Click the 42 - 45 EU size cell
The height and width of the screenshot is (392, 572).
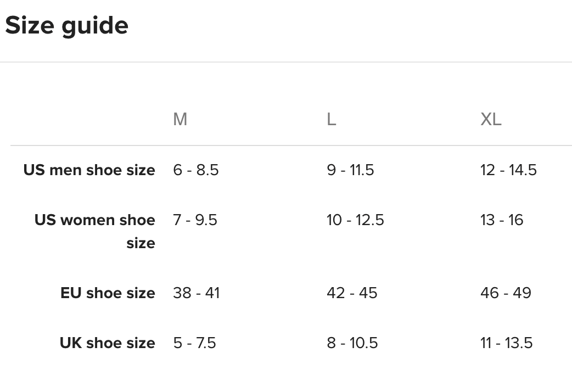click(352, 293)
